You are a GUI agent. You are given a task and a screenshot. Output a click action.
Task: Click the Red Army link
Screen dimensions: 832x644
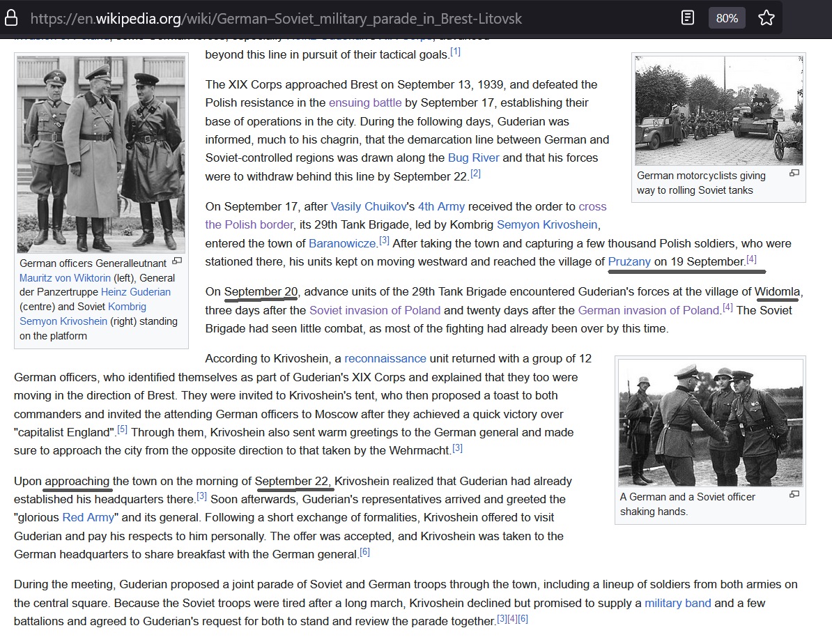[x=88, y=518]
